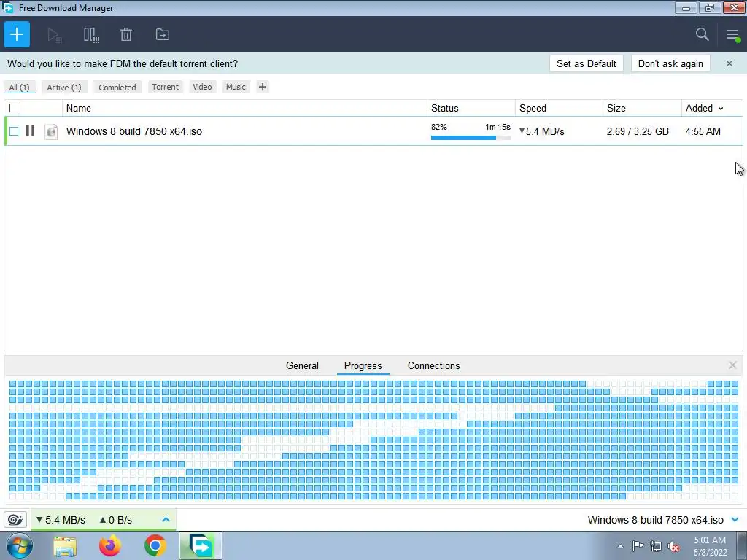This screenshot has height=560, width=747.
Task: Click Free Download Manager taskbar button
Action: coord(201,545)
